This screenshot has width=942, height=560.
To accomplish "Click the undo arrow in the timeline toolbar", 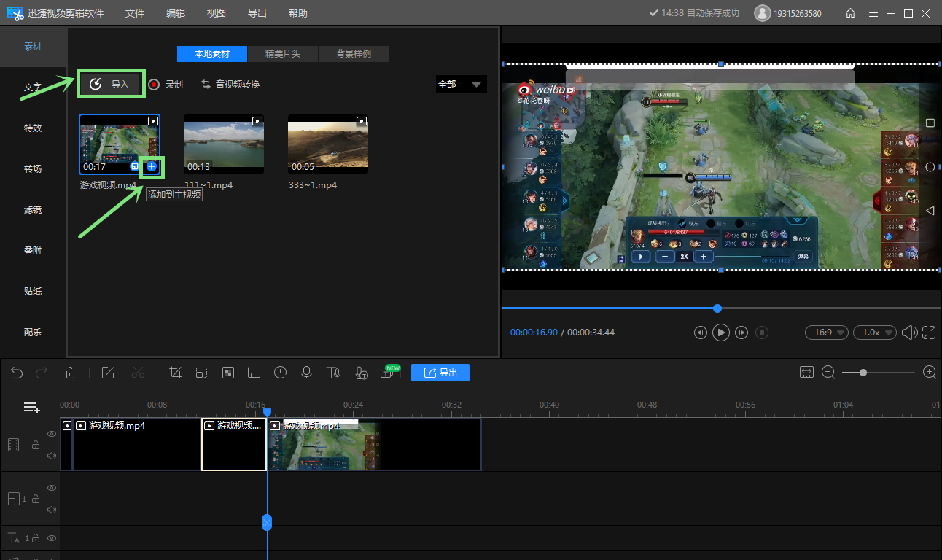I will 17,373.
